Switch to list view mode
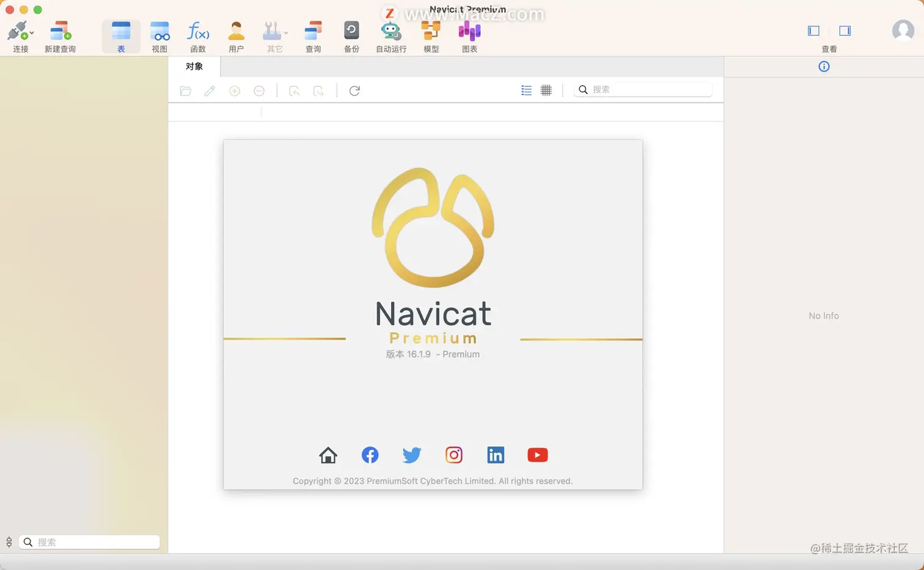This screenshot has width=924, height=570. click(x=526, y=90)
